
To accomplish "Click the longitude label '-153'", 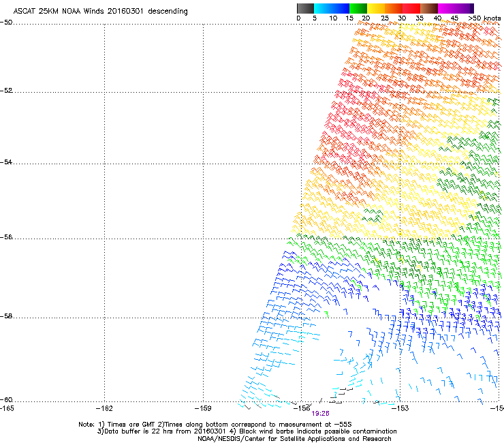I will pos(400,408).
